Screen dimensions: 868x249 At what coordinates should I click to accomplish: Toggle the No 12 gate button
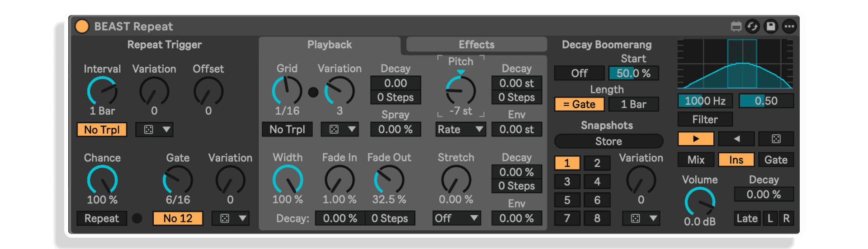pos(178,219)
